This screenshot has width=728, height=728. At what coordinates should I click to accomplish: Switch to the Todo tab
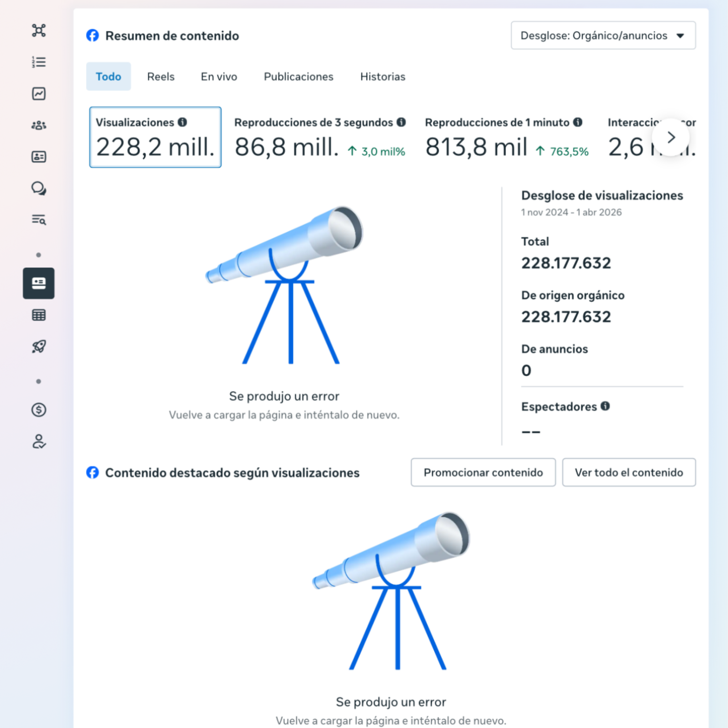[x=109, y=76]
